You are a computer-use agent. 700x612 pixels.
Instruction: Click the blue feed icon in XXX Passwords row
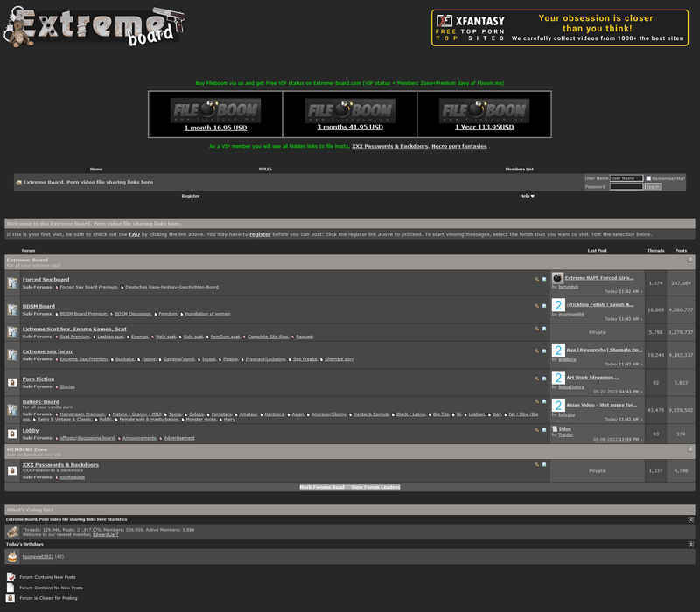544,465
